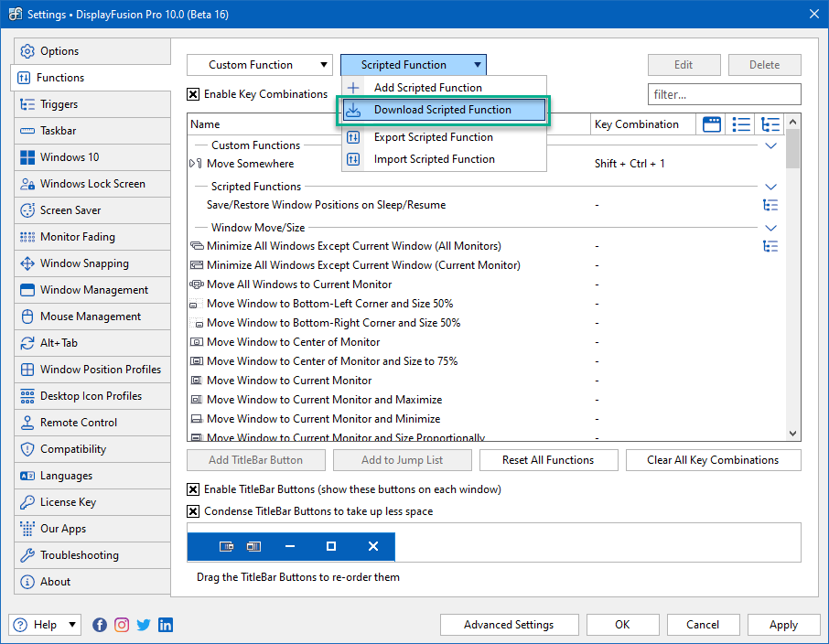Collapse the Scripted Functions group
Screen dimensions: 829x644
click(770, 188)
